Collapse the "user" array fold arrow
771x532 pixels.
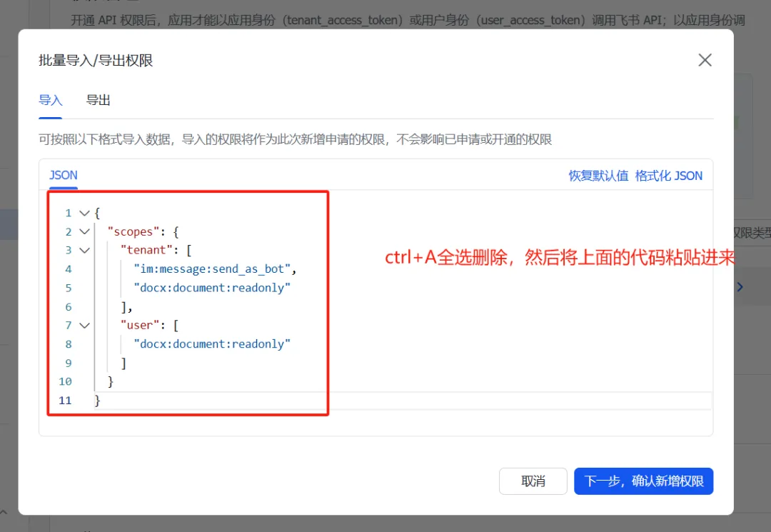click(x=84, y=326)
